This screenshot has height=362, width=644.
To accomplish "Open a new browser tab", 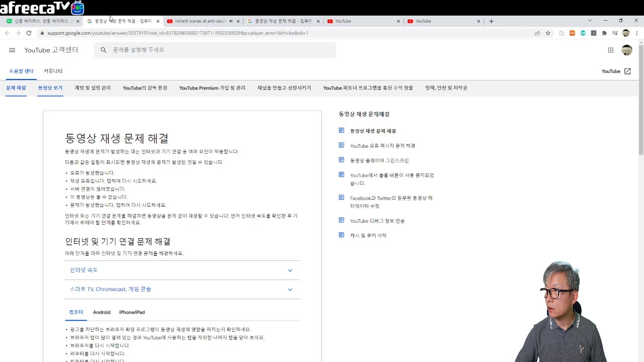I will tap(491, 21).
